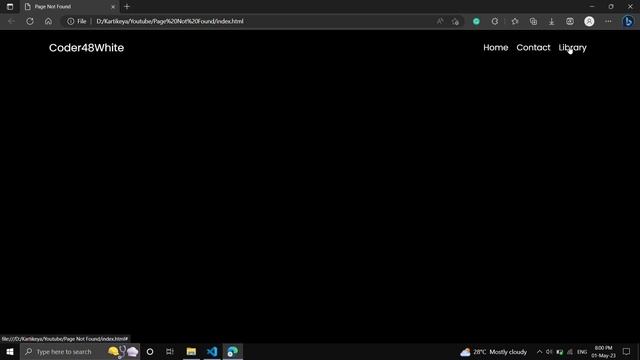
Task: Open the screenshot/web capture toolbar icon
Action: pyautogui.click(x=570, y=21)
